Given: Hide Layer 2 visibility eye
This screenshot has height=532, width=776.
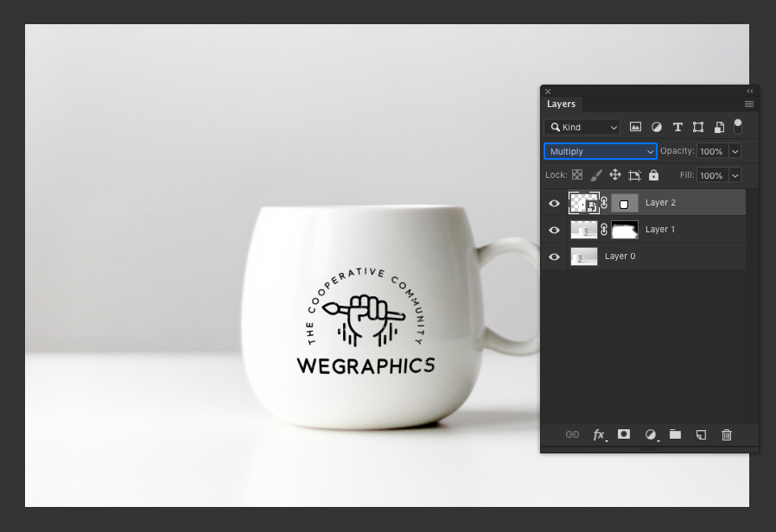Looking at the screenshot, I should [x=554, y=203].
